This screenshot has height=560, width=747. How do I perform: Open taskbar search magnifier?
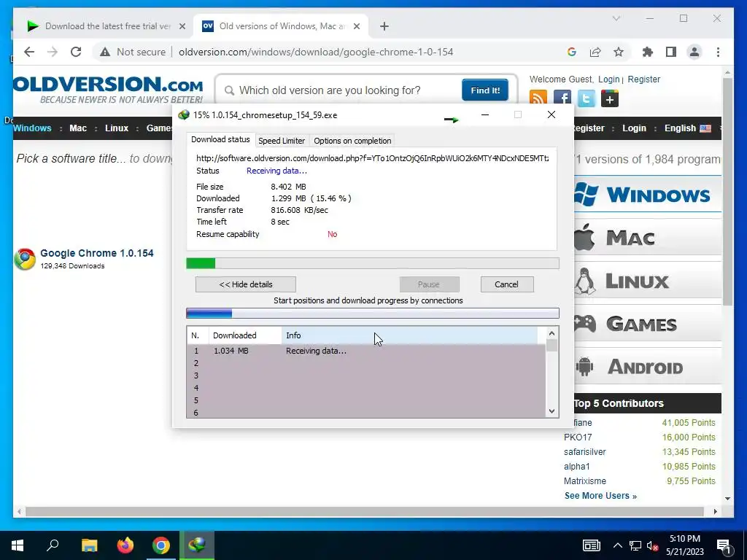click(x=53, y=545)
